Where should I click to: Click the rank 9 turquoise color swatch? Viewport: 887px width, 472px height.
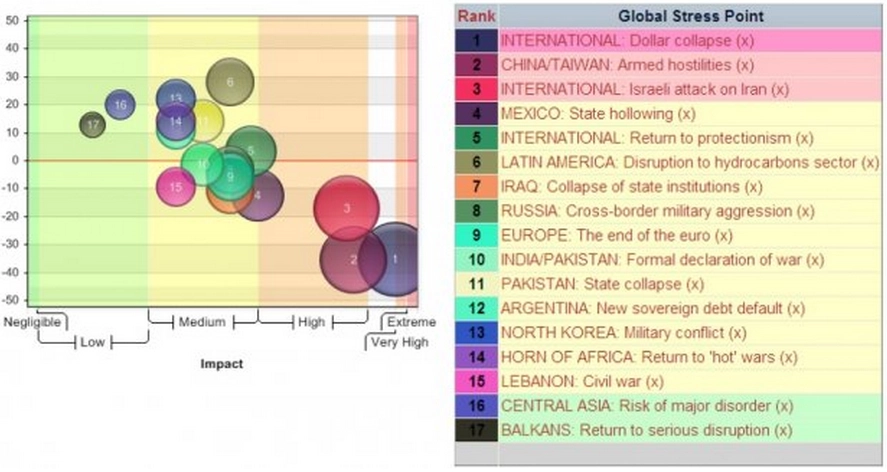point(476,235)
